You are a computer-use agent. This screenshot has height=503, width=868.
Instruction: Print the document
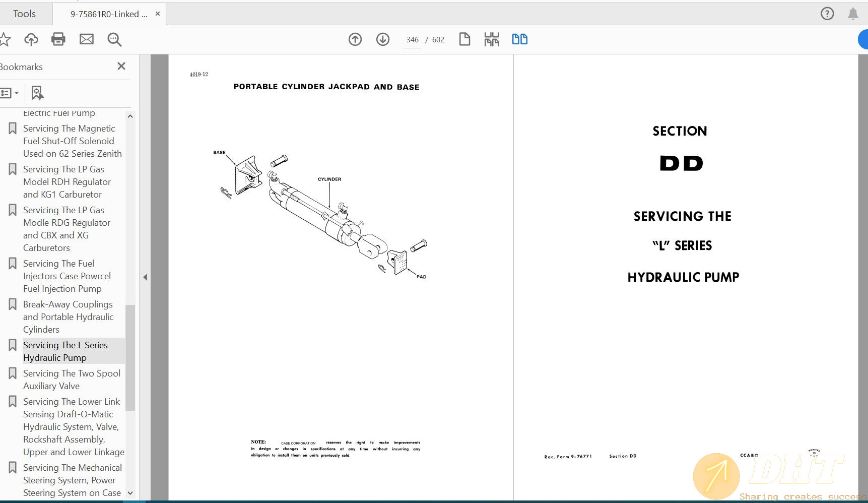58,39
